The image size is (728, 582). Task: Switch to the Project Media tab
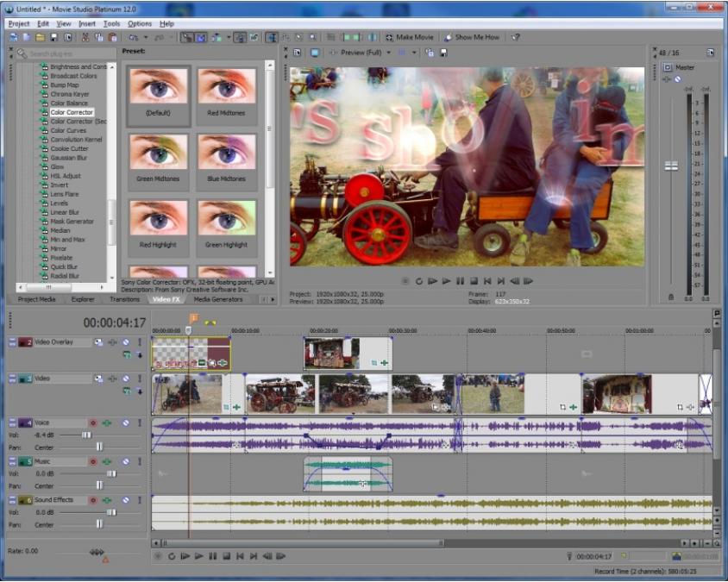pyautogui.click(x=36, y=299)
